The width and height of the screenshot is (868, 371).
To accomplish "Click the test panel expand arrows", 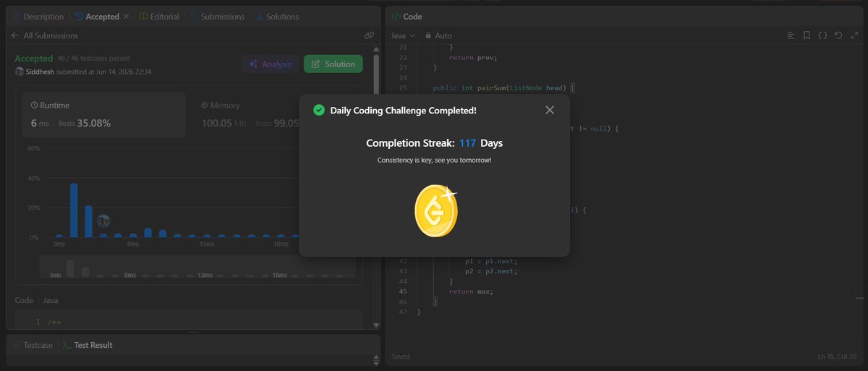I will click(375, 359).
